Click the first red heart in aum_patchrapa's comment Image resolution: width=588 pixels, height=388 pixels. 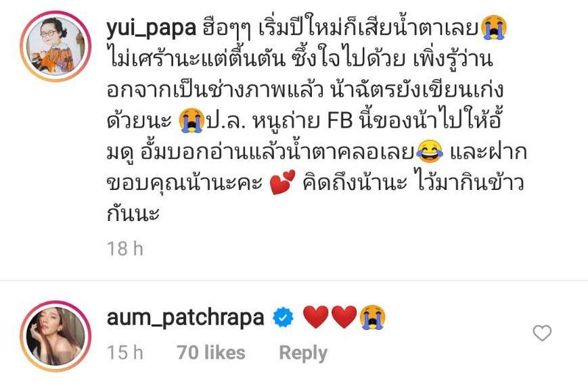tap(316, 317)
